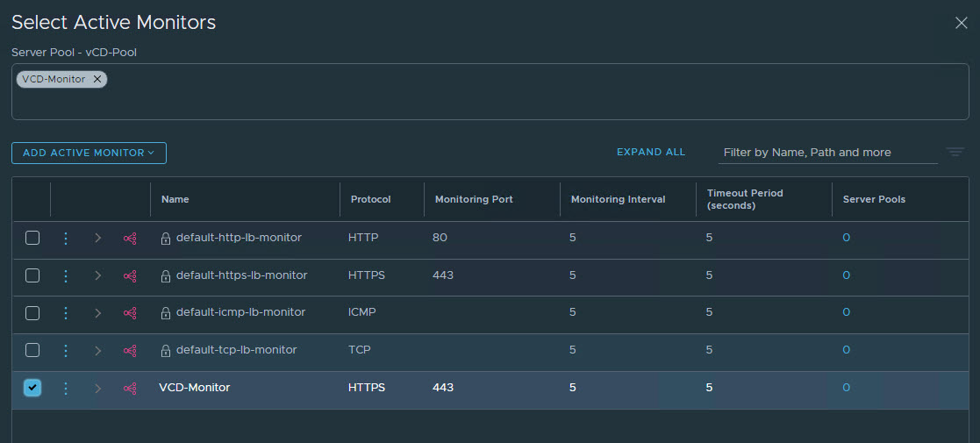Click the filter by name input field

tap(826, 153)
